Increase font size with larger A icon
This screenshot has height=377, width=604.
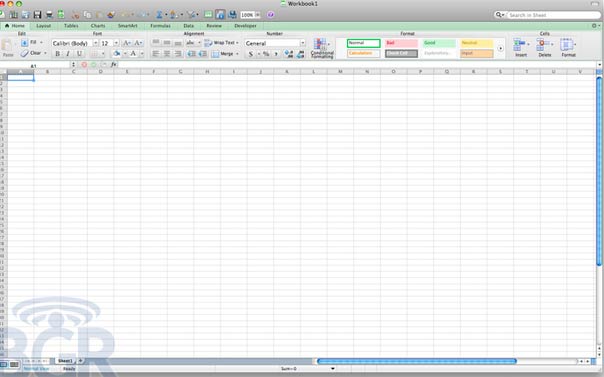[127, 43]
